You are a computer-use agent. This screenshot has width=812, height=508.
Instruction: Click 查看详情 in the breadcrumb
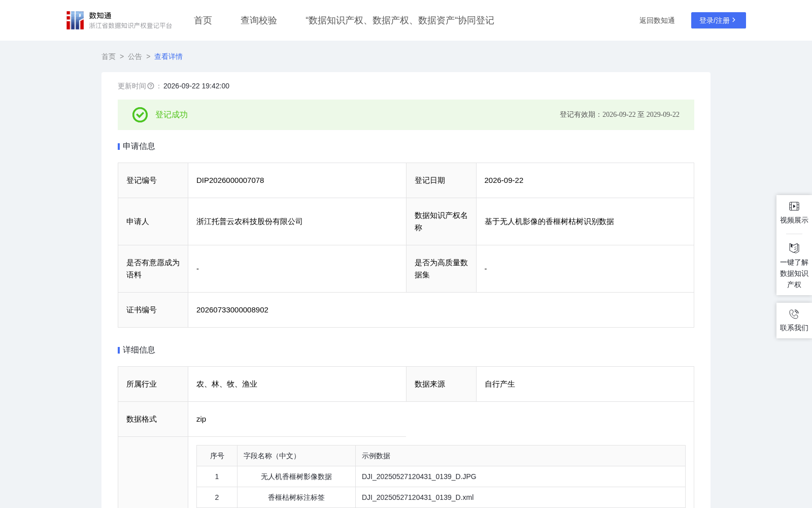[x=168, y=56]
